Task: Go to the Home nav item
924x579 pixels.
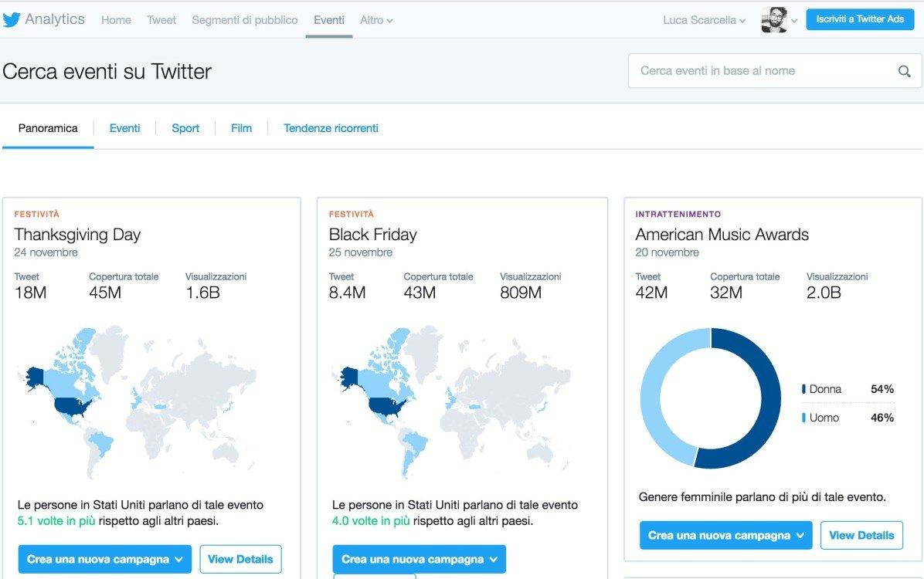Action: click(x=116, y=20)
